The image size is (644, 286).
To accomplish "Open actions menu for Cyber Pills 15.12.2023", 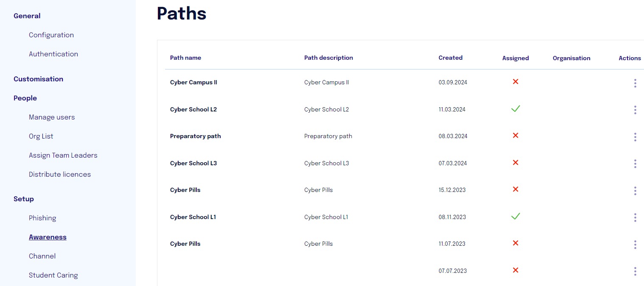I will click(x=635, y=191).
